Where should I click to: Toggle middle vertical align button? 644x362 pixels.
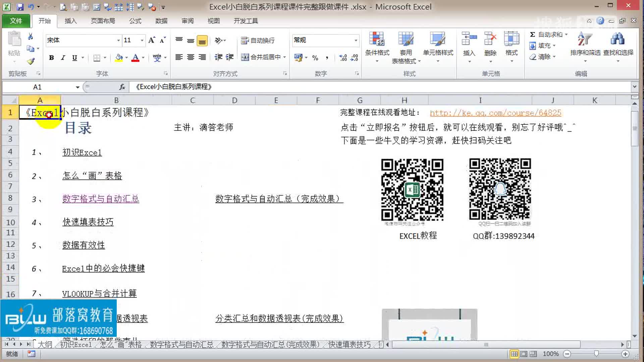(x=191, y=41)
